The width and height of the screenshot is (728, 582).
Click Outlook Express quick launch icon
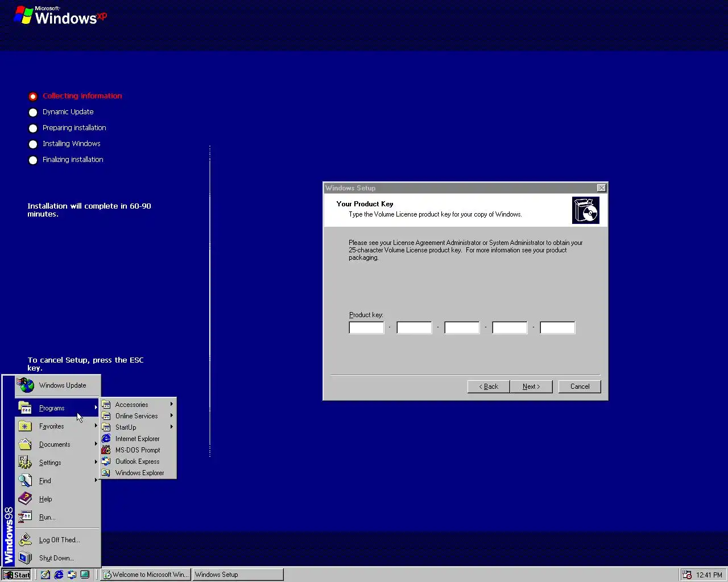[72, 575]
